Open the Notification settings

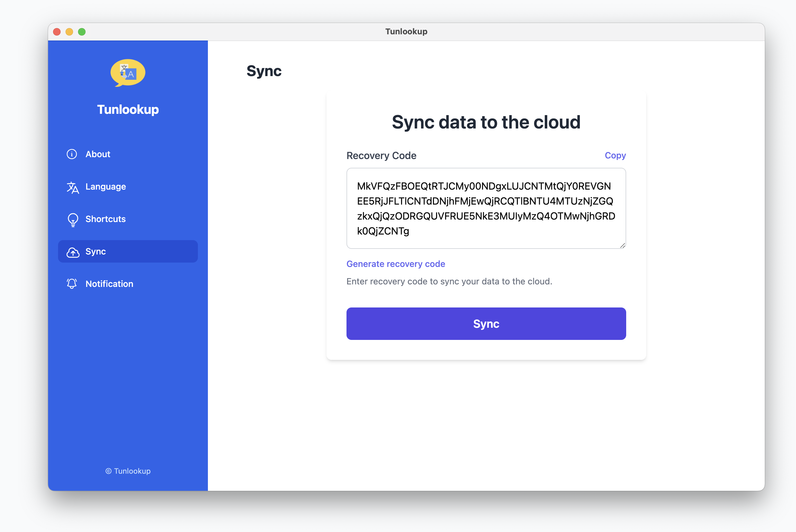coord(109,284)
